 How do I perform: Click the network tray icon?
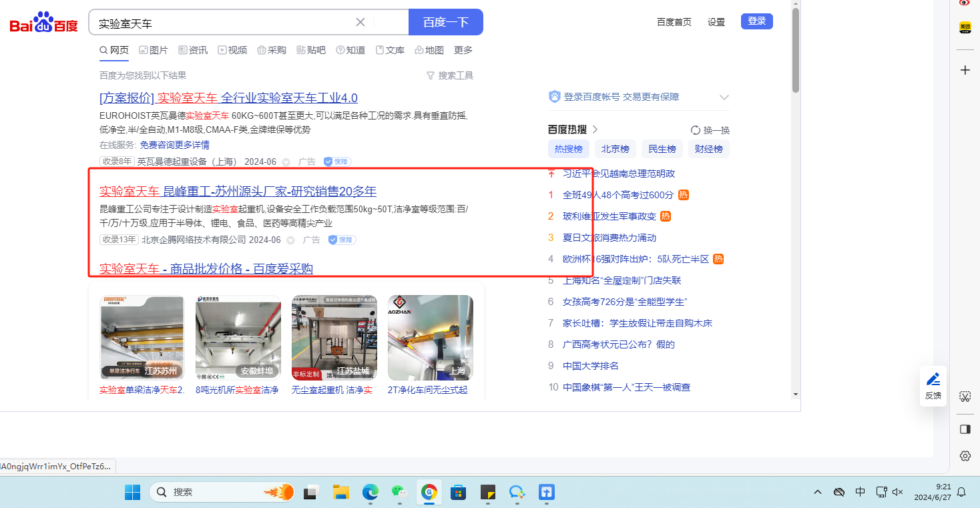pos(881,492)
